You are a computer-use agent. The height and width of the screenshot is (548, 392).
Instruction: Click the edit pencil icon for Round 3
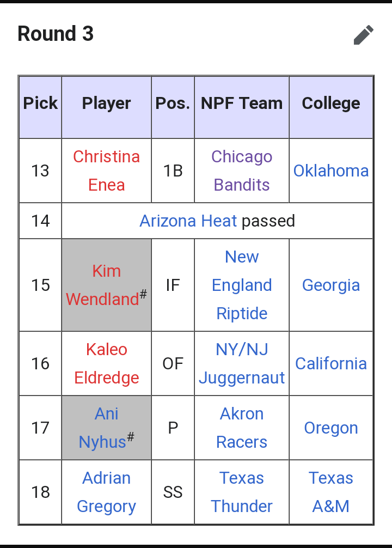pyautogui.click(x=363, y=35)
